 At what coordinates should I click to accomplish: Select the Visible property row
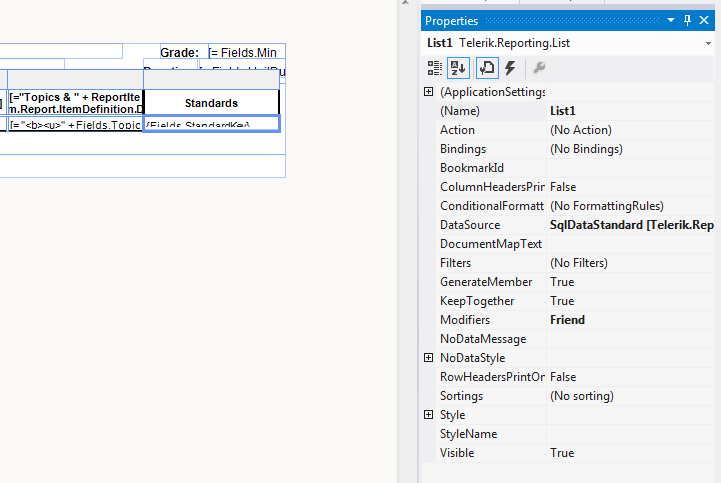pos(490,453)
